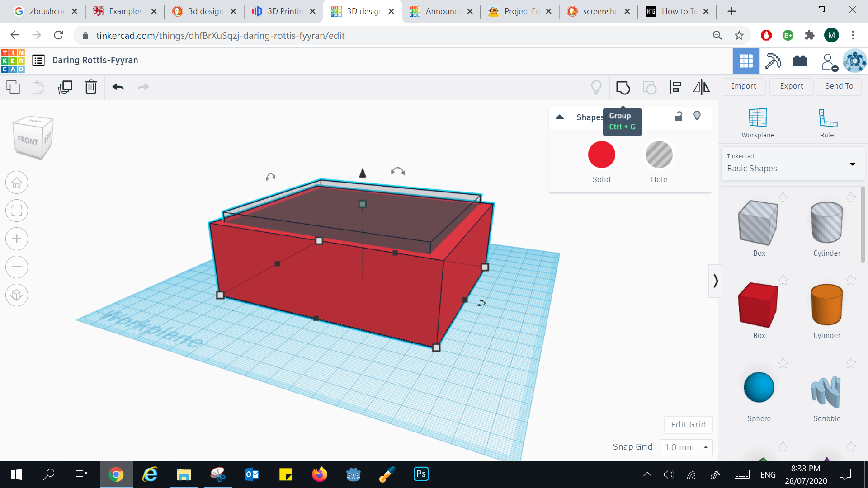This screenshot has width=868, height=488.
Task: Select the orange Cylinder shape
Action: coord(826,305)
